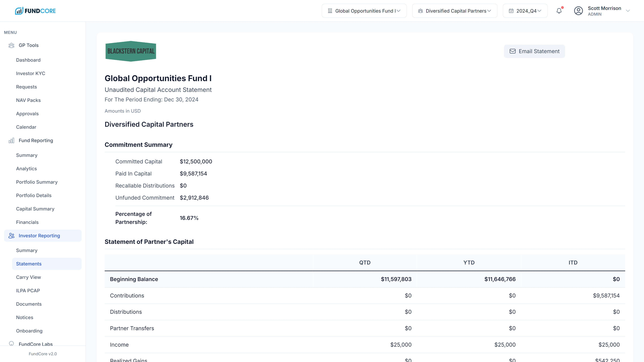Click the Blackstern Capital logo image
Image resolution: width=644 pixels, height=362 pixels.
click(x=131, y=51)
